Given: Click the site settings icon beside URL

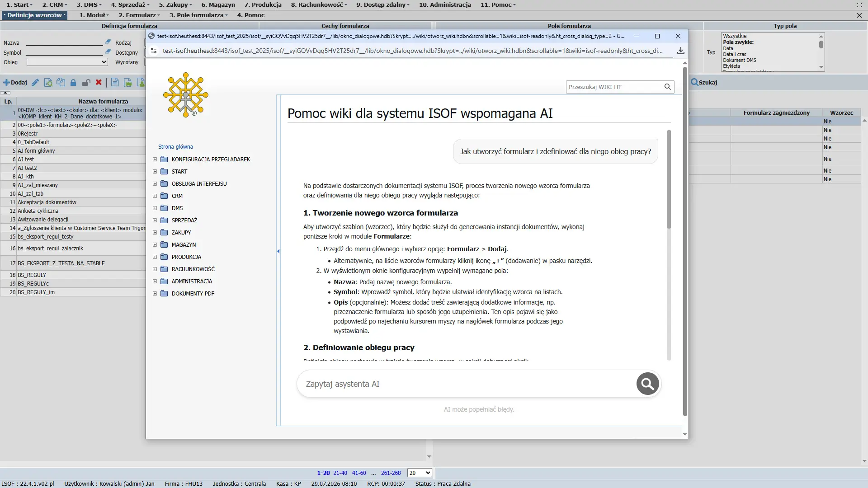Looking at the screenshot, I should click(x=154, y=51).
